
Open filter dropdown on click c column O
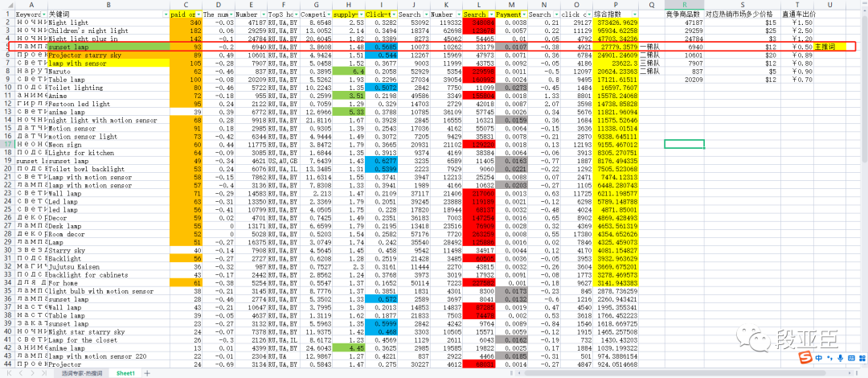pos(588,14)
